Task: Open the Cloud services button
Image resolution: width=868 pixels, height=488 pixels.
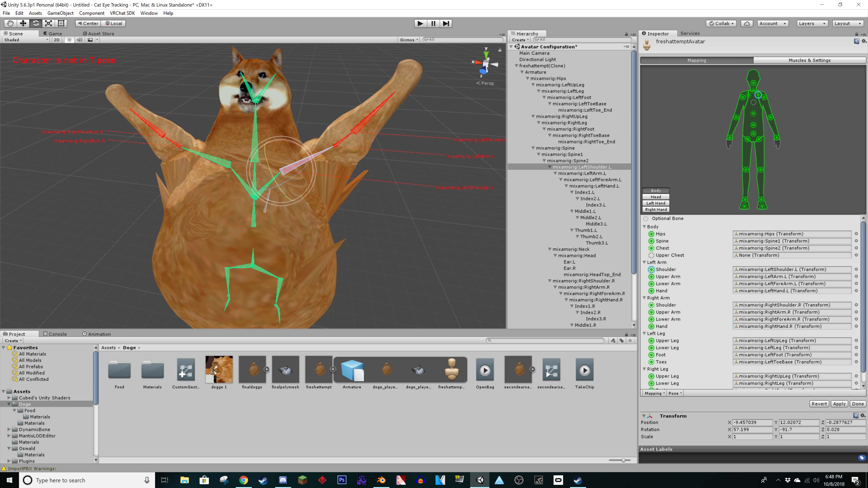Action: pos(747,23)
